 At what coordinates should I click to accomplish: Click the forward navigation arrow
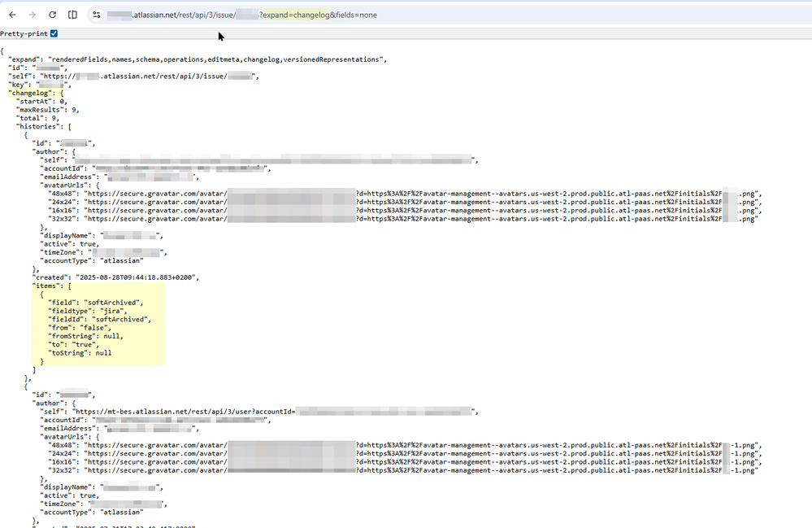[x=31, y=14]
